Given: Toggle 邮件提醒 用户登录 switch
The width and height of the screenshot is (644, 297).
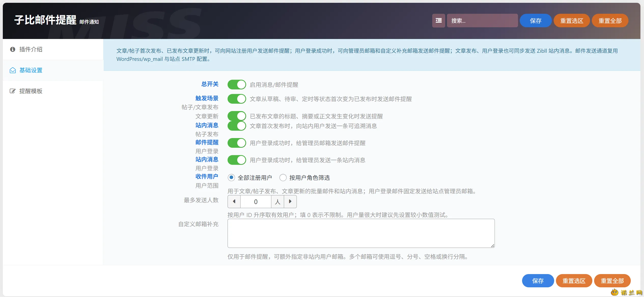Looking at the screenshot, I should (237, 143).
